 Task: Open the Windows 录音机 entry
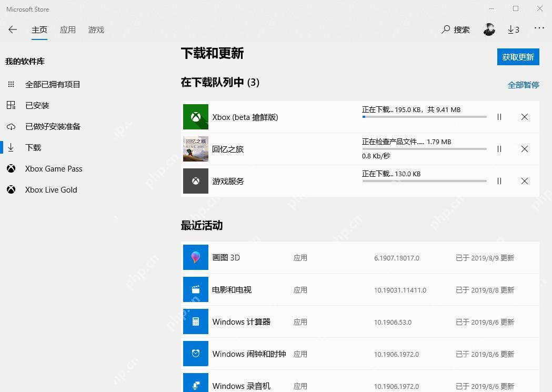pyautogui.click(x=360, y=381)
